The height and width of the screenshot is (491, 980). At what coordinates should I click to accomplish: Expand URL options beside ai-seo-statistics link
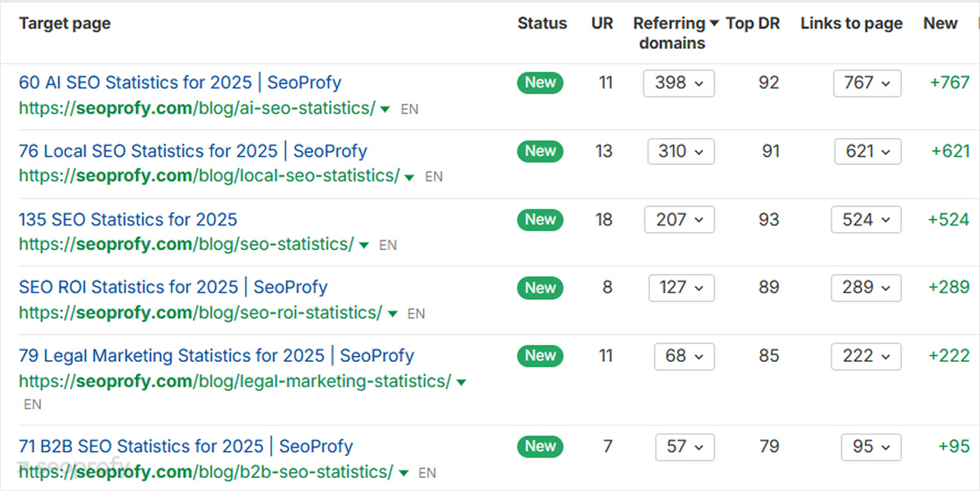(x=385, y=109)
